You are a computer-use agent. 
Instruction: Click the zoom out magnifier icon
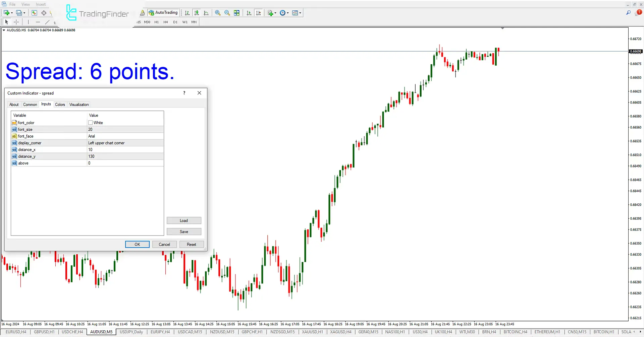(227, 13)
